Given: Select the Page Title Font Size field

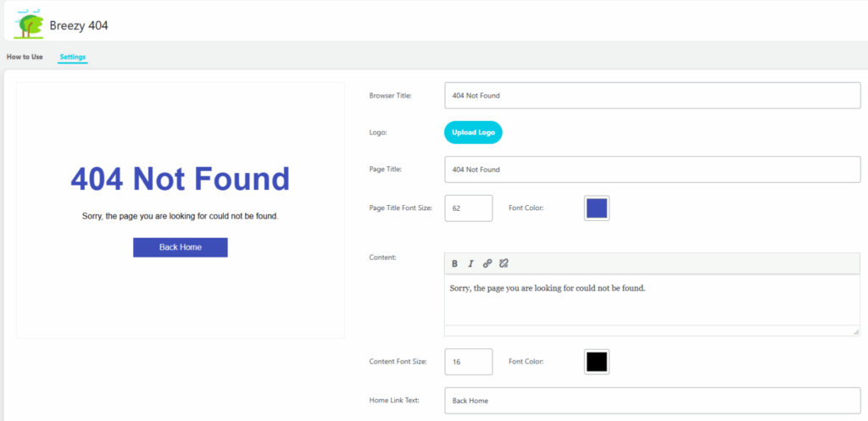Looking at the screenshot, I should pos(468,208).
